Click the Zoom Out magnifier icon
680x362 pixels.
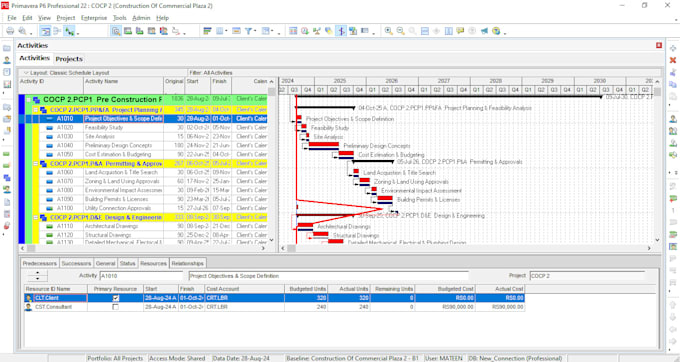400,31
